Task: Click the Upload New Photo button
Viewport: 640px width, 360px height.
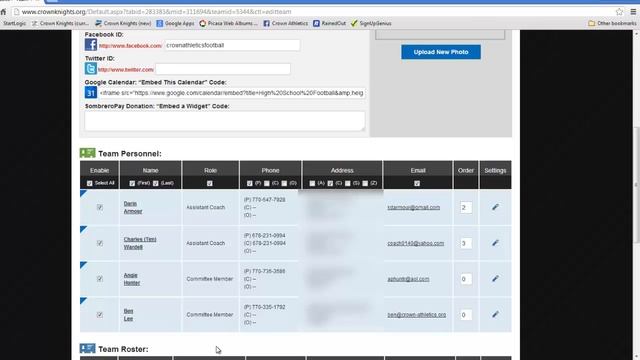Action: pyautogui.click(x=441, y=52)
